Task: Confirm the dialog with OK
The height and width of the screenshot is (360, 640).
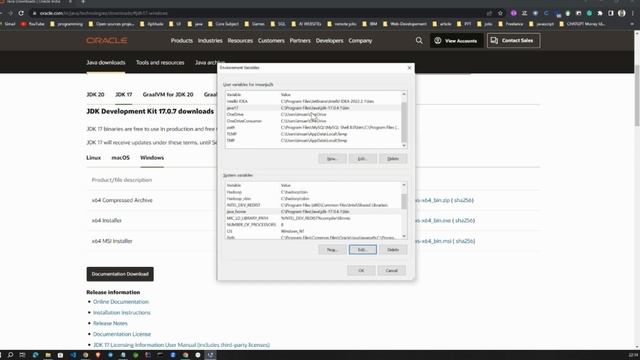Action: pos(361,270)
